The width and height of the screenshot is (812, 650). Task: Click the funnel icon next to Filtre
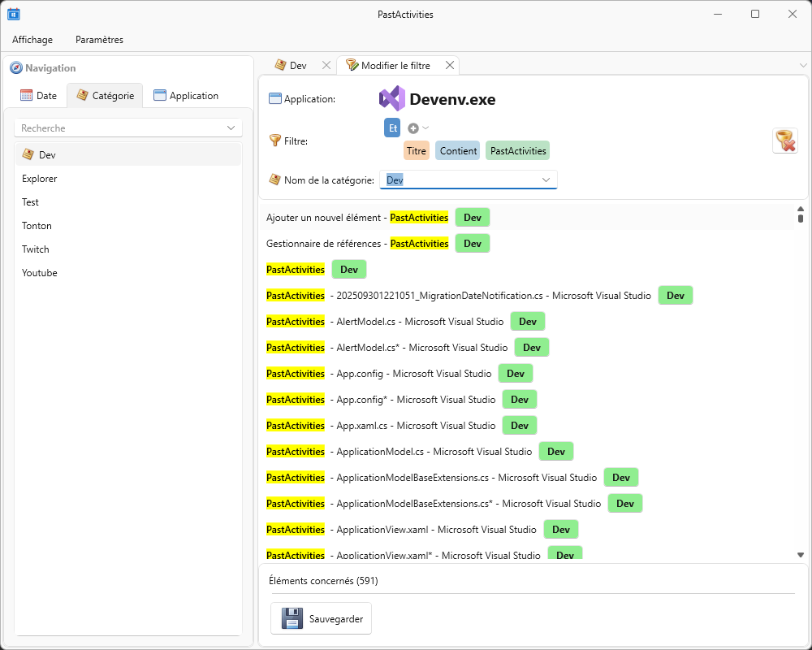pos(274,141)
